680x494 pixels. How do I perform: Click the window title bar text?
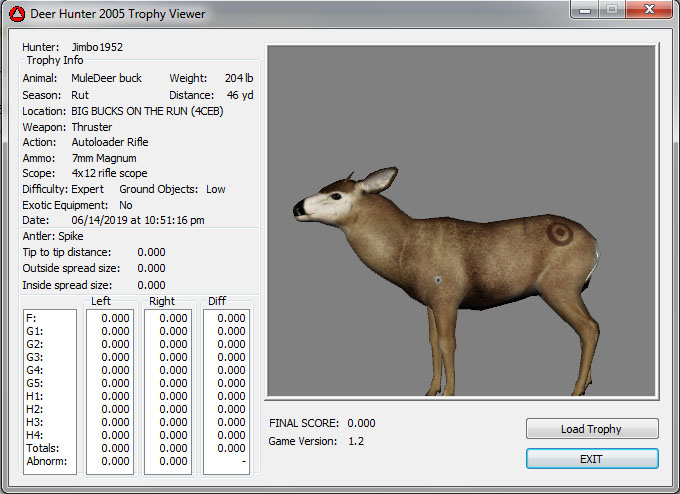coord(116,13)
